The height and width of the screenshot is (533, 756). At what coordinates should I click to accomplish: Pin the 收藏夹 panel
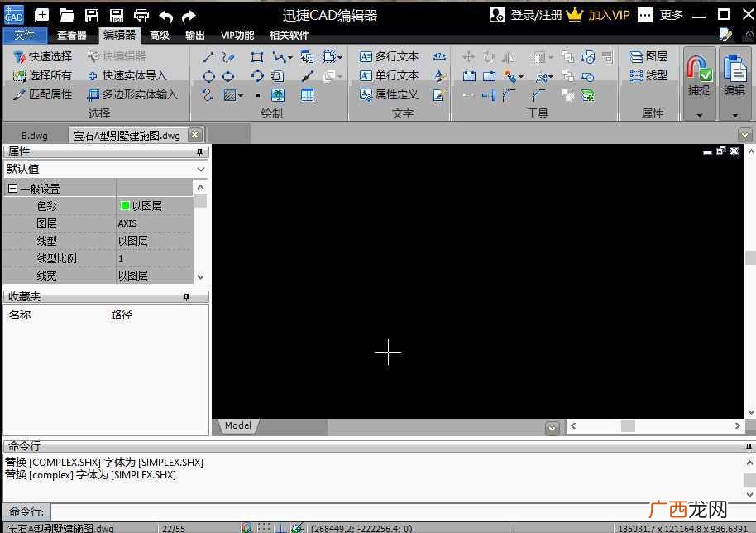click(187, 296)
